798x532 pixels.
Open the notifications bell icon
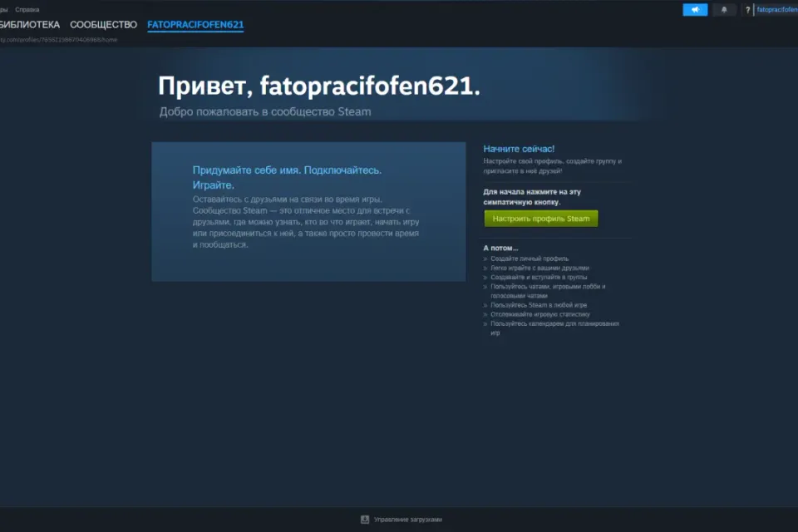coord(724,10)
